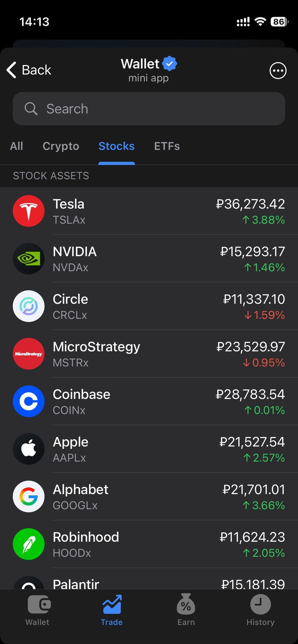Focus the Search input field
This screenshot has width=298, height=644.
click(149, 109)
